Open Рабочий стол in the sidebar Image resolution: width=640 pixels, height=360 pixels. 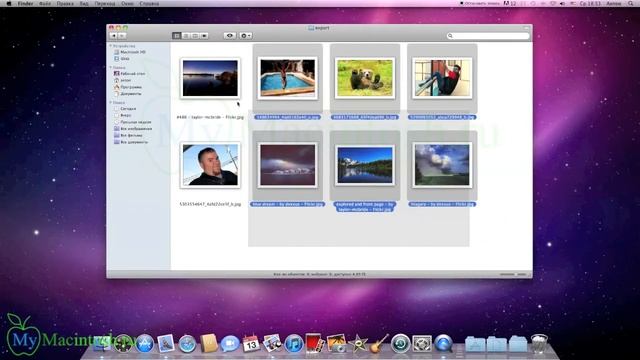tap(129, 74)
